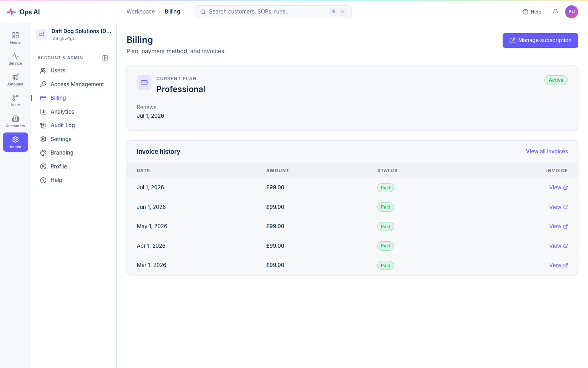This screenshot has width=588, height=368.
Task: Click Paid badge on Mar 1, 2026 row
Action: 385,265
